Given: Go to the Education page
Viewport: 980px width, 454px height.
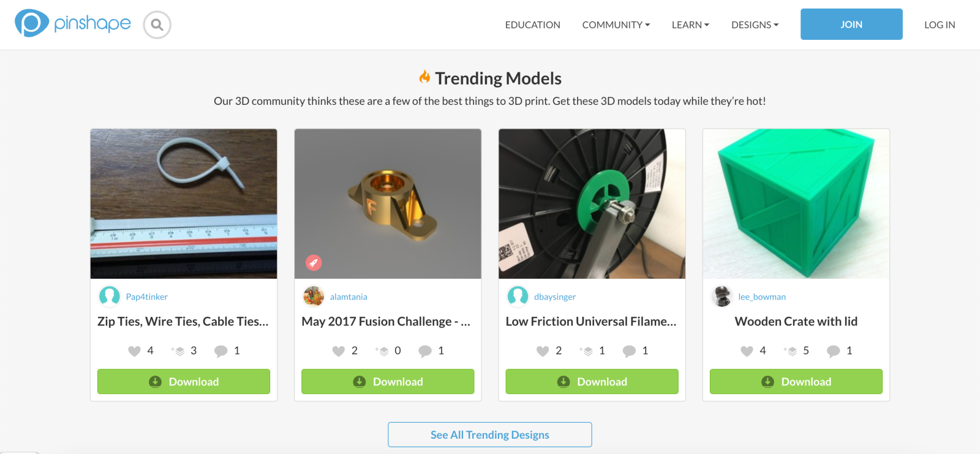Looking at the screenshot, I should tap(532, 25).
